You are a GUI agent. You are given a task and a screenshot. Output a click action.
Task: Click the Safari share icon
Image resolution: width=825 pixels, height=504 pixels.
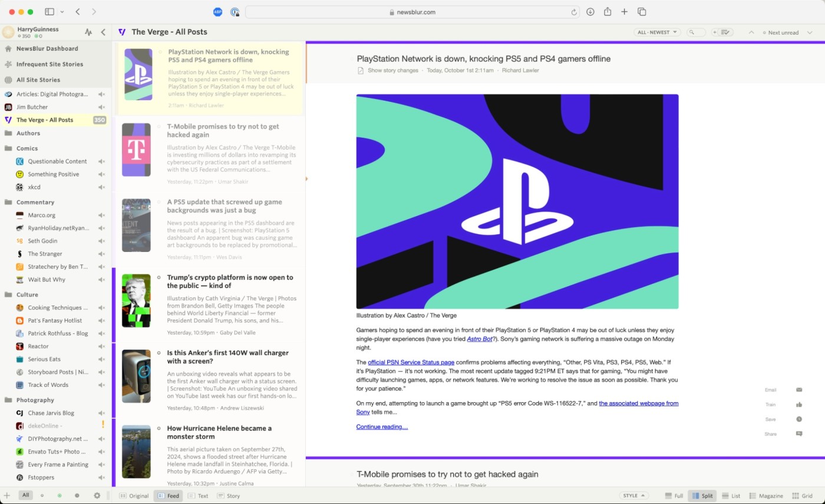coord(608,12)
